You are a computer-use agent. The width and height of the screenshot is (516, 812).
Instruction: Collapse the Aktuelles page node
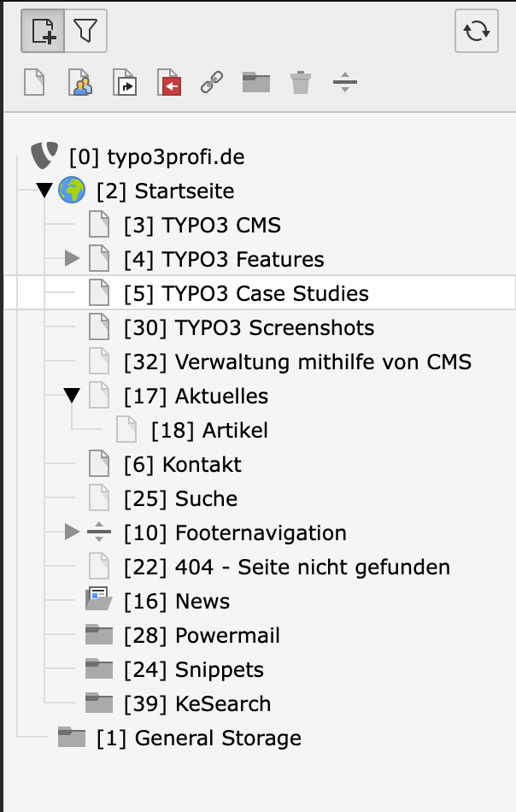(72, 396)
